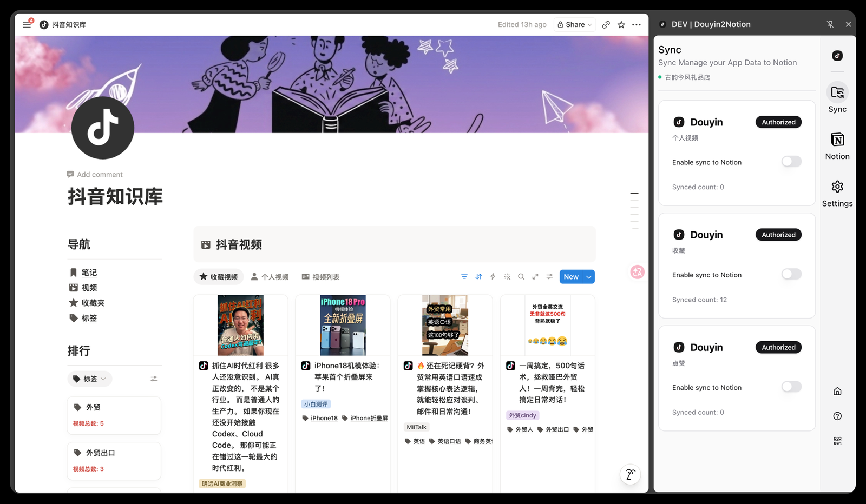Enable sync for Douyin 个人视频
Image resolution: width=866 pixels, height=504 pixels.
791,162
